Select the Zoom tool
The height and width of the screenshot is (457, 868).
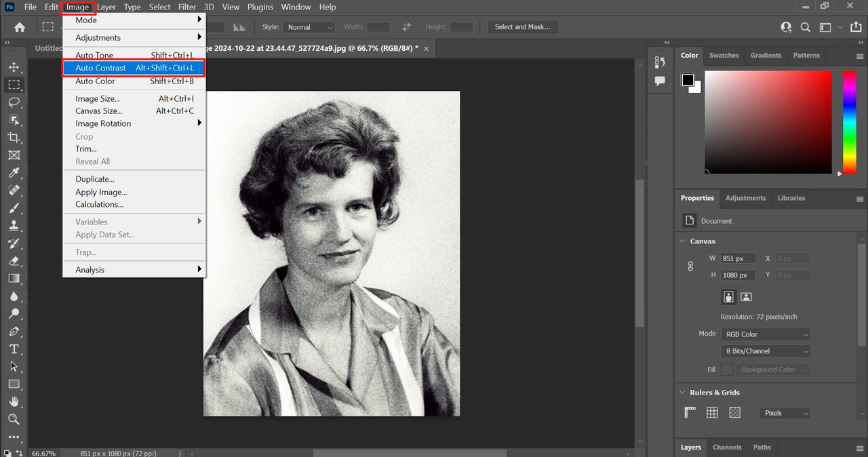pyautogui.click(x=14, y=420)
